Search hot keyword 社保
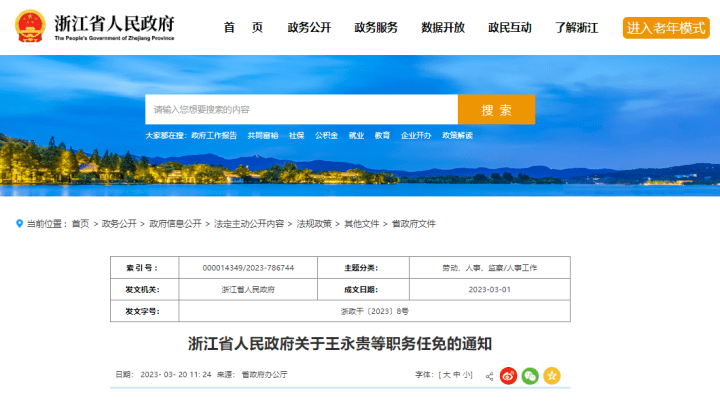720x420 pixels. pos(297,135)
